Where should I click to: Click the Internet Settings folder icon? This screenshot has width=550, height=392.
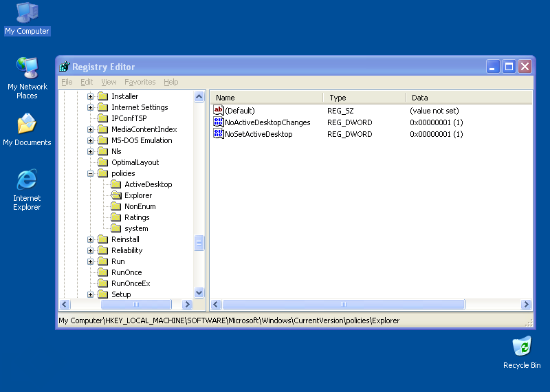pyautogui.click(x=102, y=107)
